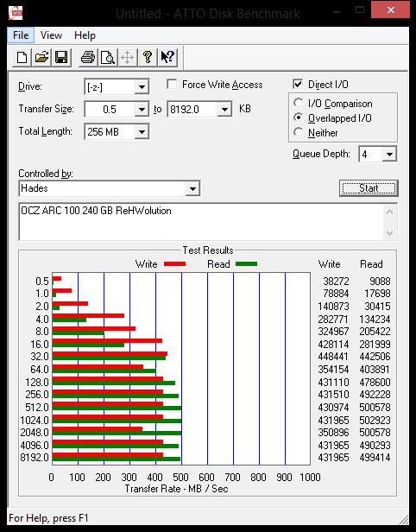Click the Start benchmark button
416x532 pixels.
click(x=369, y=188)
